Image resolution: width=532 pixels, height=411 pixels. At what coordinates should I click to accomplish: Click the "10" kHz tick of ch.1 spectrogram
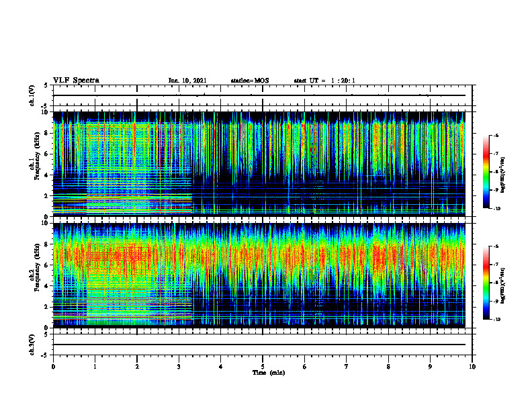pos(45,112)
